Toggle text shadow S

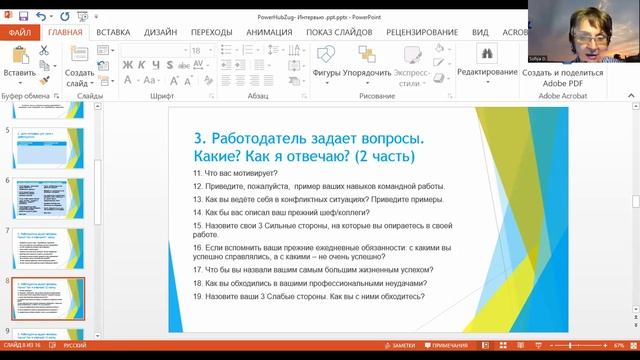170,65
